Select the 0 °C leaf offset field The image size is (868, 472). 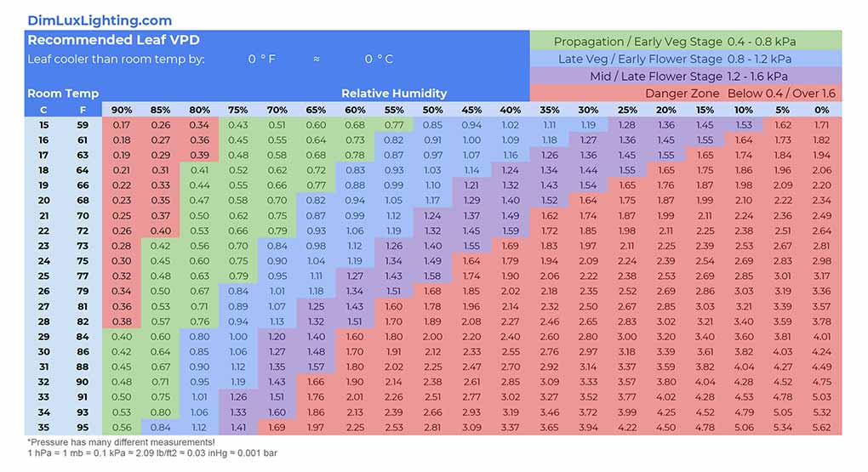[x=379, y=60]
